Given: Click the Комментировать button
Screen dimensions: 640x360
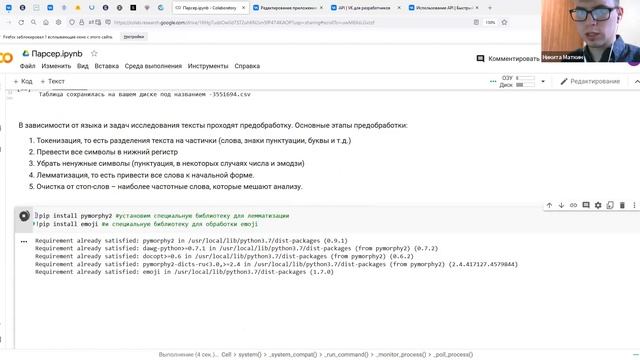Looking at the screenshot, I should [508, 59].
